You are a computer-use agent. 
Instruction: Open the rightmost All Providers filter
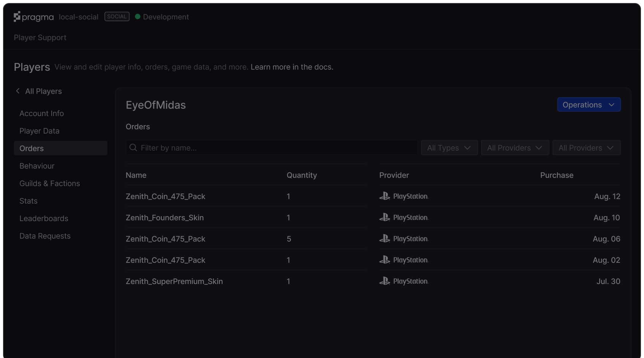[586, 148]
